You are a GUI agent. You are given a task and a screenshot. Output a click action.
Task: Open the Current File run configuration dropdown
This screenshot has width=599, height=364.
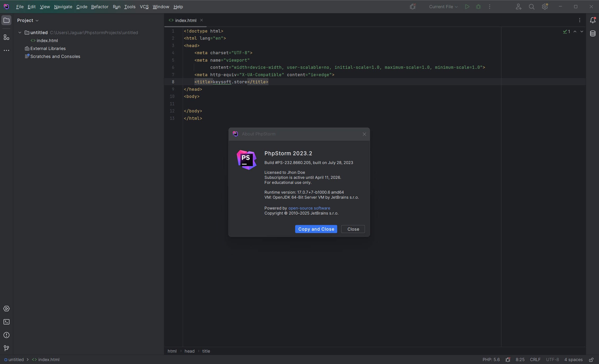click(443, 7)
